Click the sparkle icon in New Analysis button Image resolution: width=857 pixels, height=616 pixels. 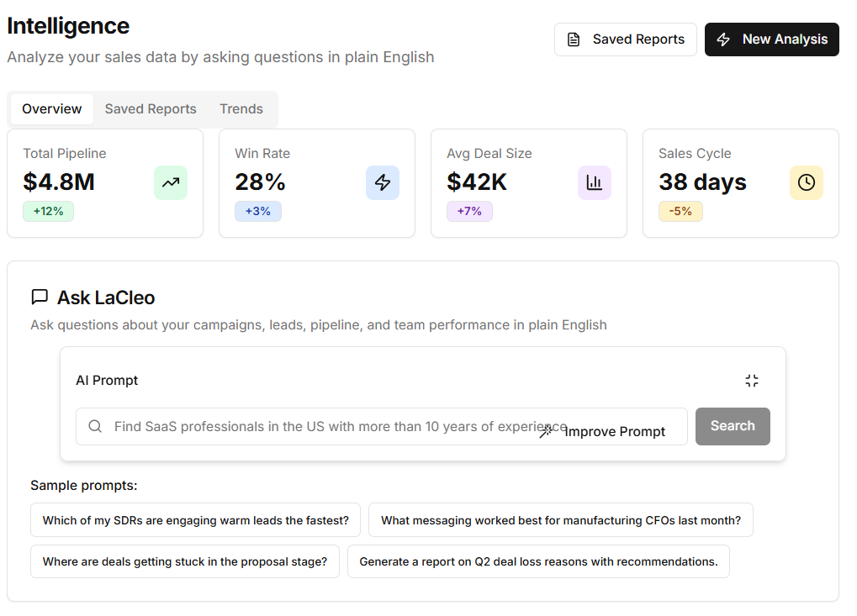coord(723,39)
